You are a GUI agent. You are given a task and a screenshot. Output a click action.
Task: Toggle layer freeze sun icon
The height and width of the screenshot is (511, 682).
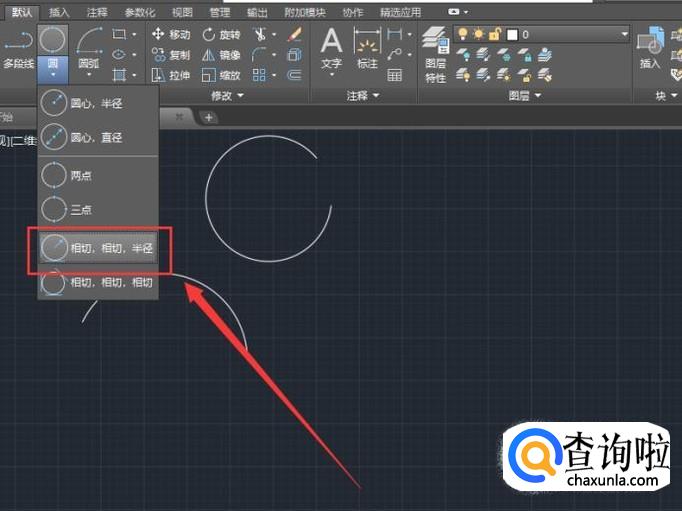point(479,34)
